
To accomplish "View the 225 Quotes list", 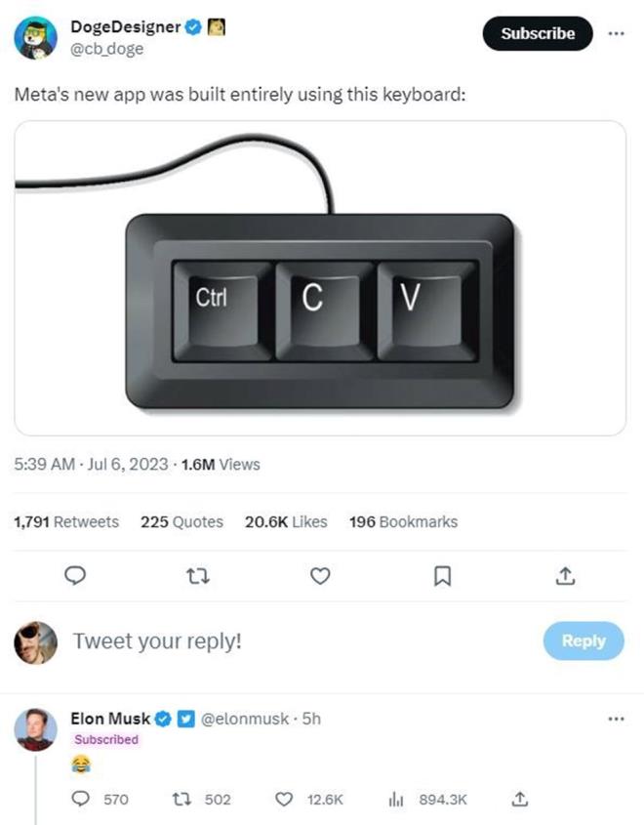I will click(x=181, y=522).
